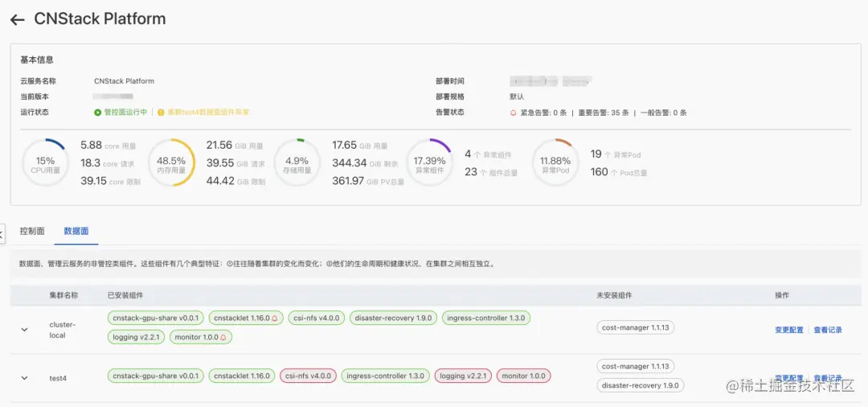Viewport: 868px width, 407px height.
Task: Expand the test4 cluster row
Action: 24,378
